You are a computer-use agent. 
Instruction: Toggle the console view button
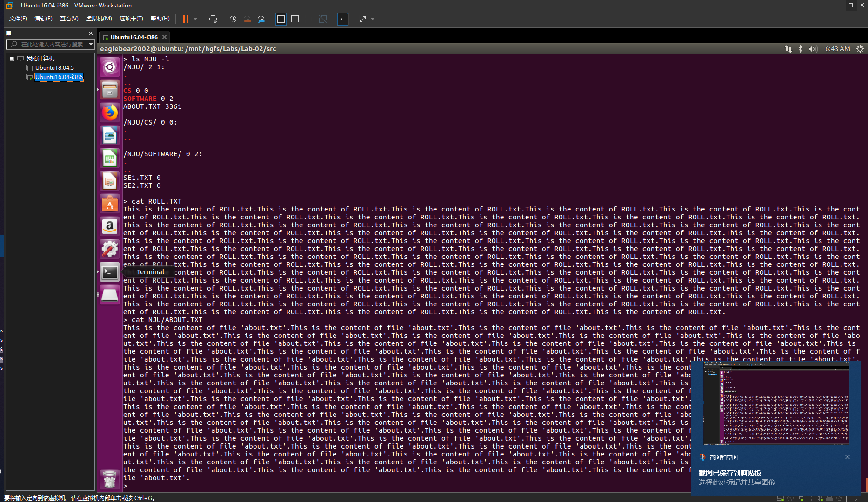coord(343,19)
